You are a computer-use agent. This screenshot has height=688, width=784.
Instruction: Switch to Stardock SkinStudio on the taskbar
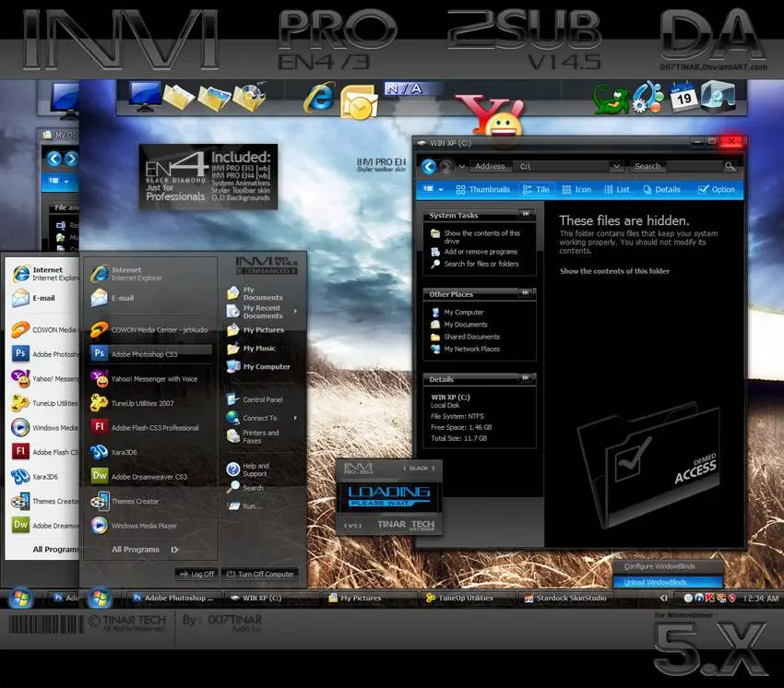[565, 598]
